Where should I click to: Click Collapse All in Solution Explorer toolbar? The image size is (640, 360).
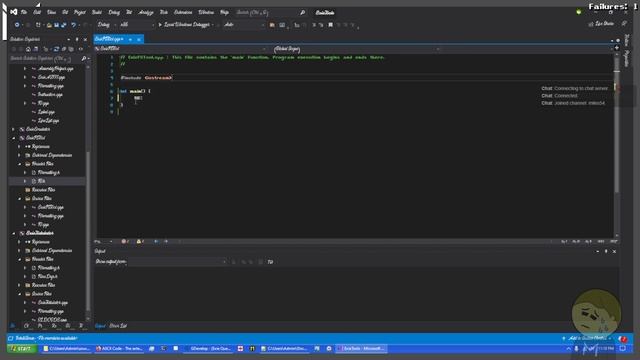[64, 49]
